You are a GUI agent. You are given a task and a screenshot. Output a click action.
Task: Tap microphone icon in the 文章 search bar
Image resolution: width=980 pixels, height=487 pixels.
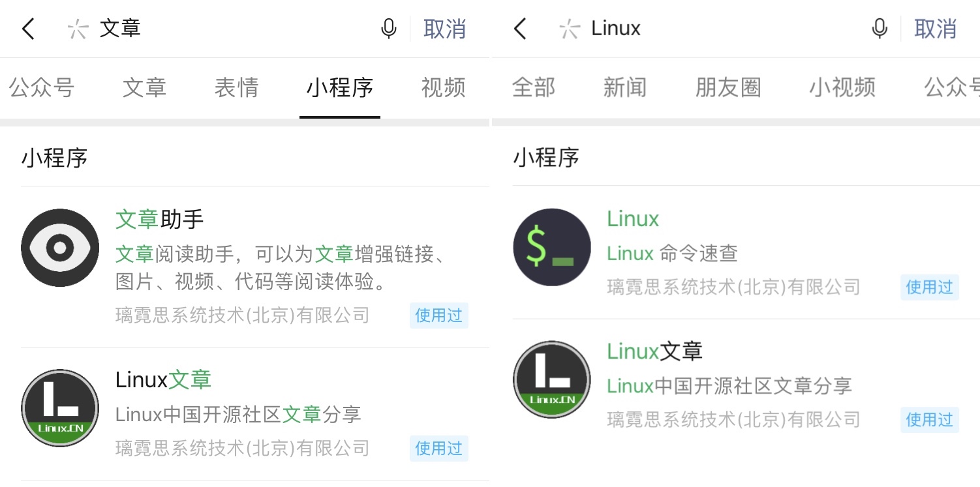pos(389,29)
